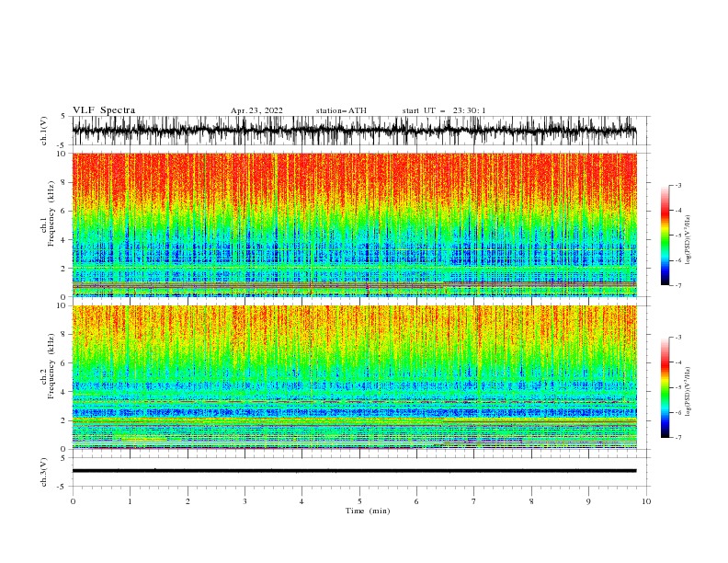Click the '6' kHz tick on ch.1 axis
The width and height of the screenshot is (728, 563).
[x=63, y=211]
